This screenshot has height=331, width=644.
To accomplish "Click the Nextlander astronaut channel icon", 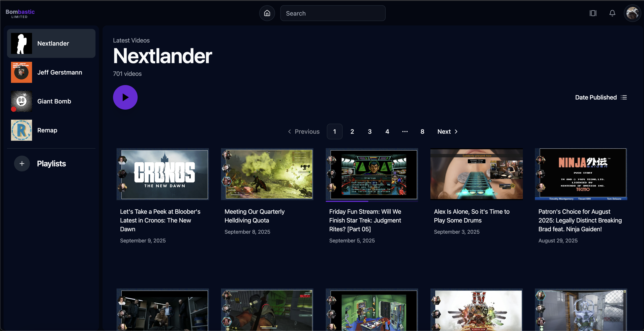I will click(22, 43).
